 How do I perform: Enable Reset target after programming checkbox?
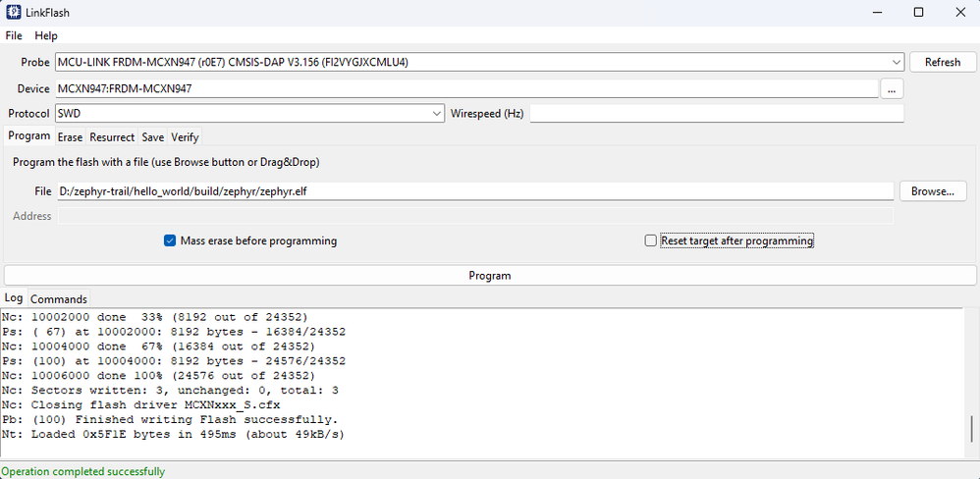[650, 240]
